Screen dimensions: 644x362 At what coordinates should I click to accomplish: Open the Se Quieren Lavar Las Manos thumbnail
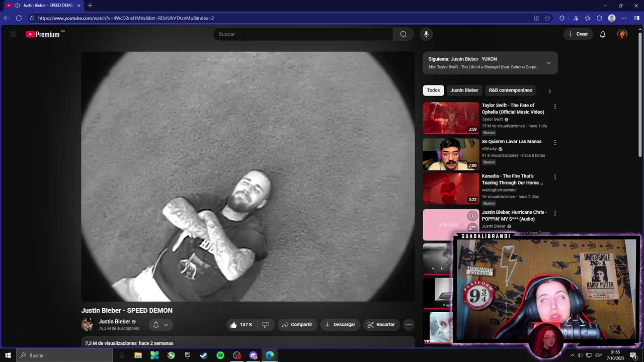click(451, 154)
